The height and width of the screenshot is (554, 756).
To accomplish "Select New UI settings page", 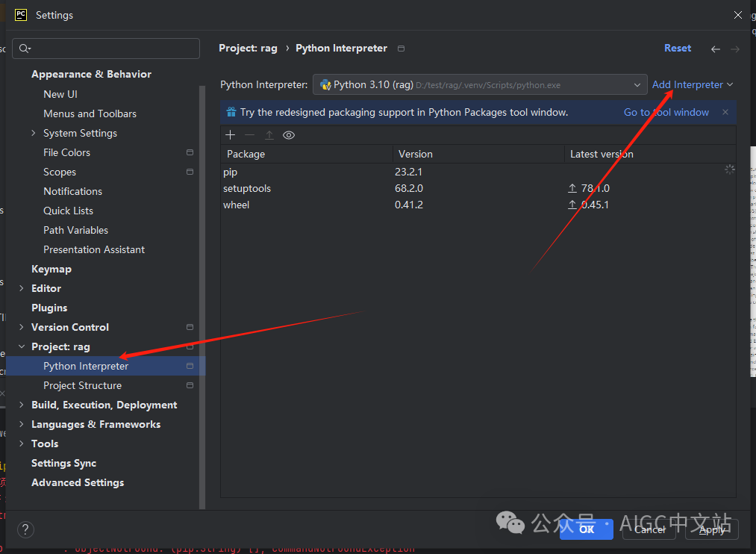I will [x=60, y=94].
